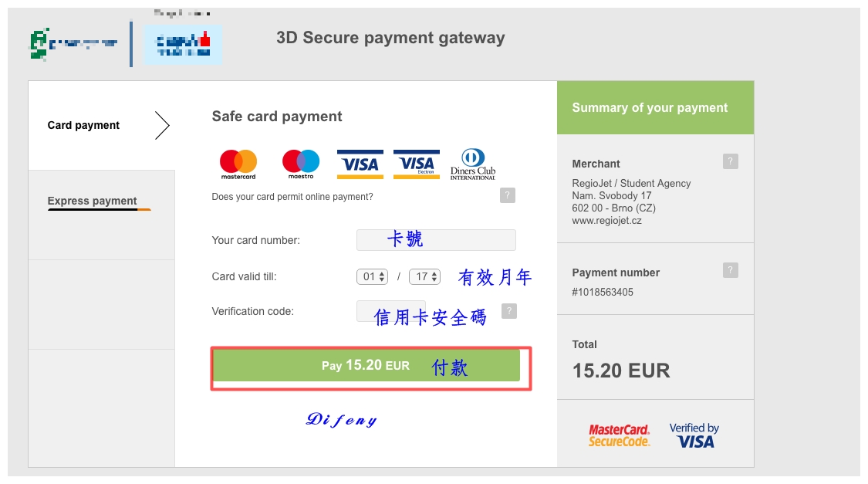Click the chevron arrow beside Card payment
868x484 pixels.
coord(162,126)
